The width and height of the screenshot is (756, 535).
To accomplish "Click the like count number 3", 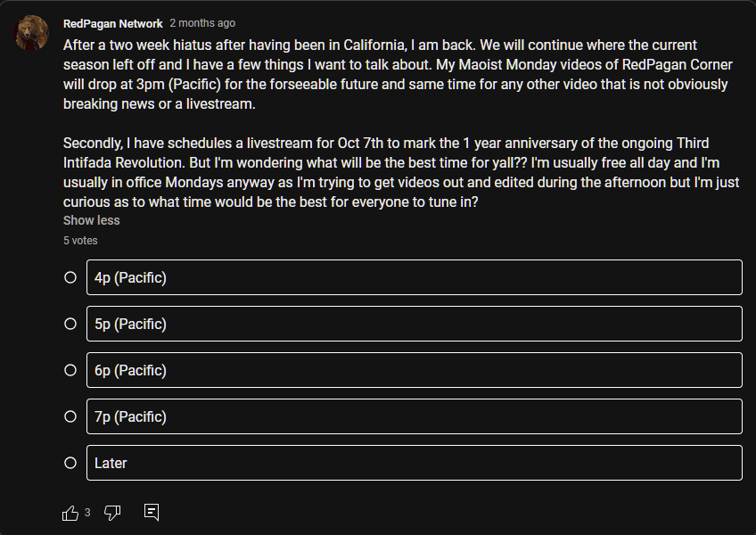I will click(x=87, y=513).
